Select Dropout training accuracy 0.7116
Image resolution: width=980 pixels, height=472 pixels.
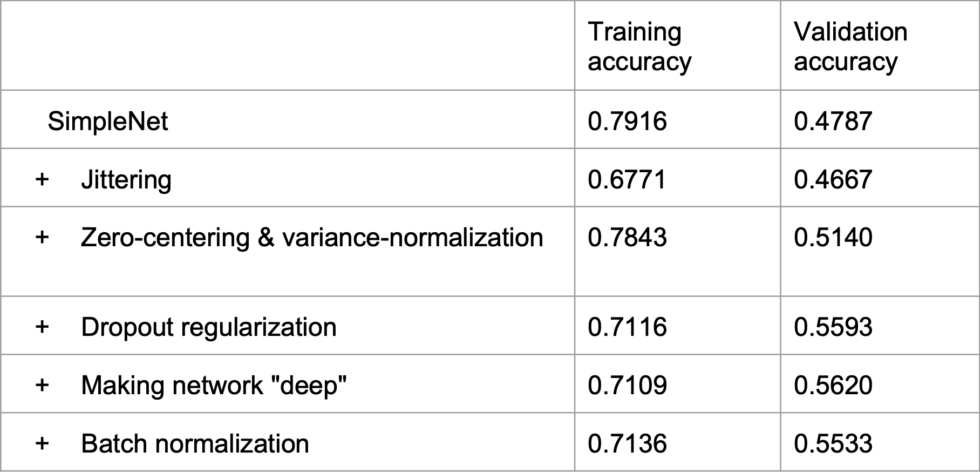coord(627,327)
